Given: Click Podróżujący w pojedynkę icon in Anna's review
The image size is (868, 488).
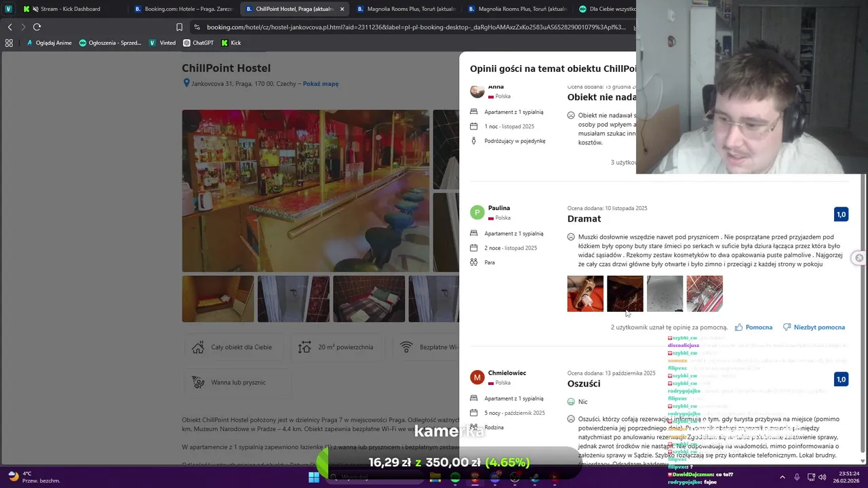Looking at the screenshot, I should pyautogui.click(x=474, y=141).
